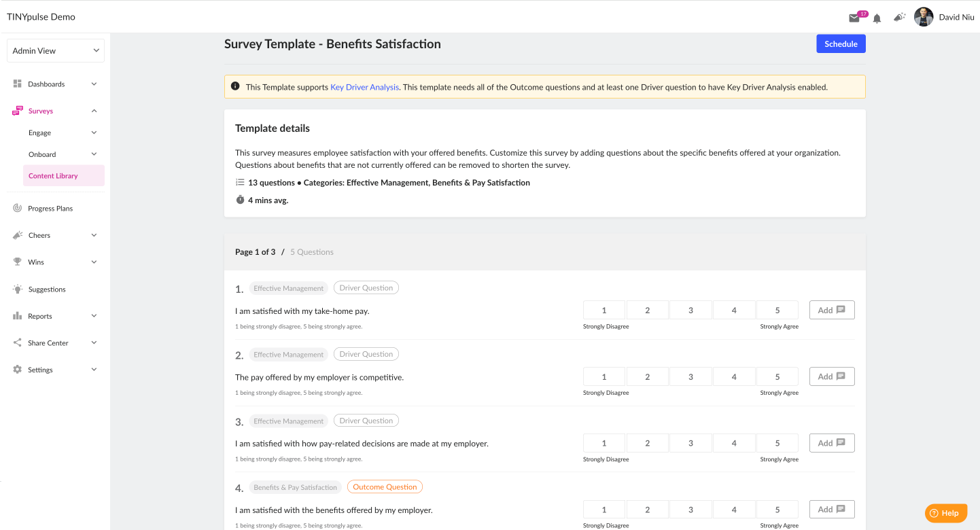Open David Niu profile avatar
980x530 pixels.
[924, 17]
